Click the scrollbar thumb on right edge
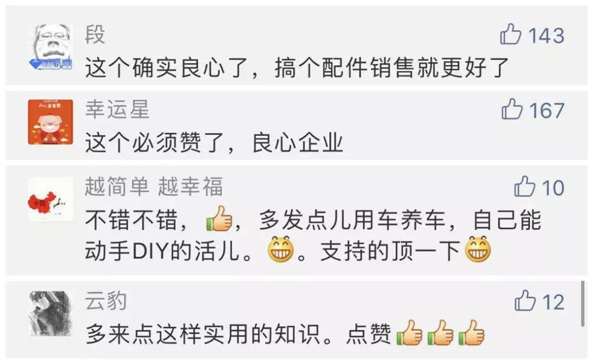 [x=583, y=304]
